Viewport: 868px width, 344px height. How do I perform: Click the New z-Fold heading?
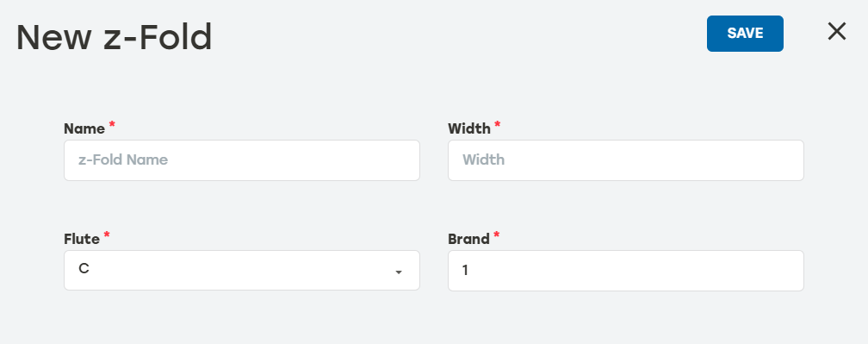point(114,37)
